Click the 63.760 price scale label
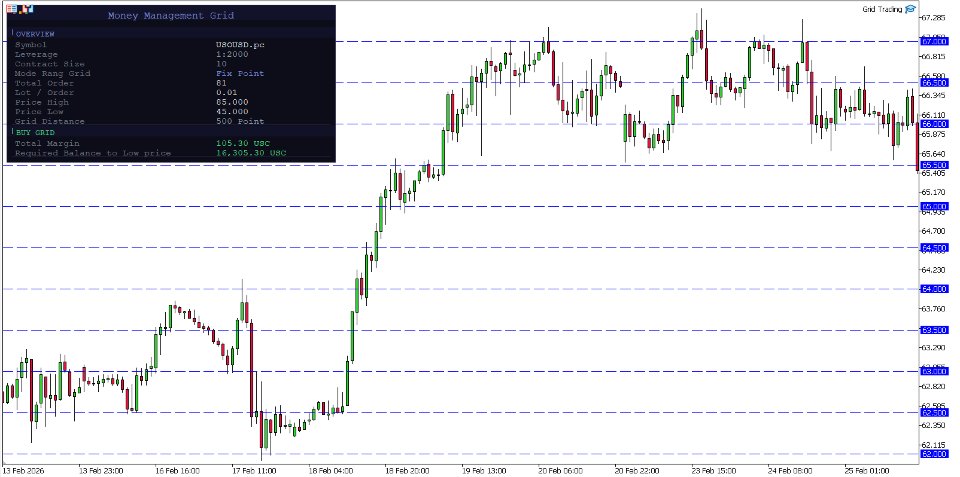Viewport: 960px width, 477px height. tap(934, 309)
